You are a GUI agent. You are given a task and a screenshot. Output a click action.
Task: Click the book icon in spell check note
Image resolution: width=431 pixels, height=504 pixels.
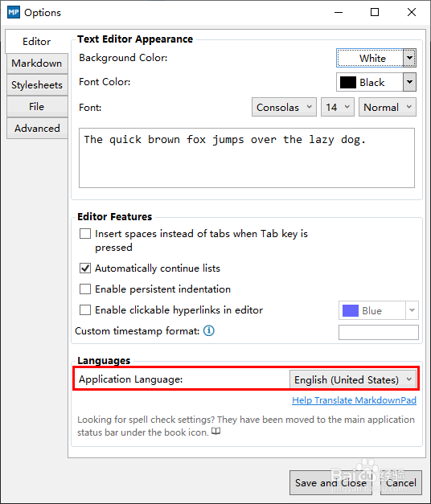(x=215, y=432)
